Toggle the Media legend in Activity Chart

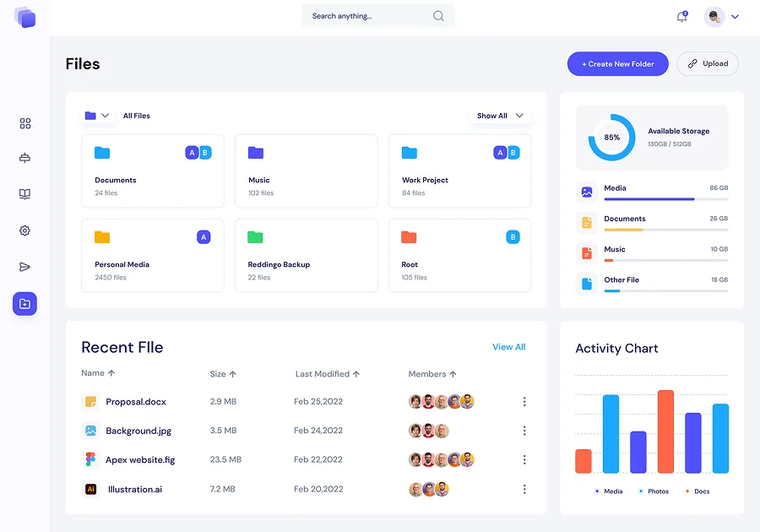tap(609, 491)
